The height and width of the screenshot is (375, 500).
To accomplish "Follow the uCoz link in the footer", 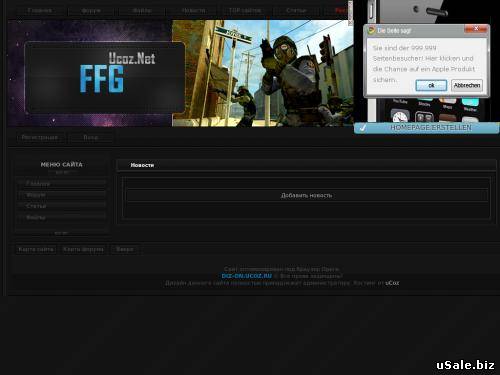I will [x=392, y=283].
